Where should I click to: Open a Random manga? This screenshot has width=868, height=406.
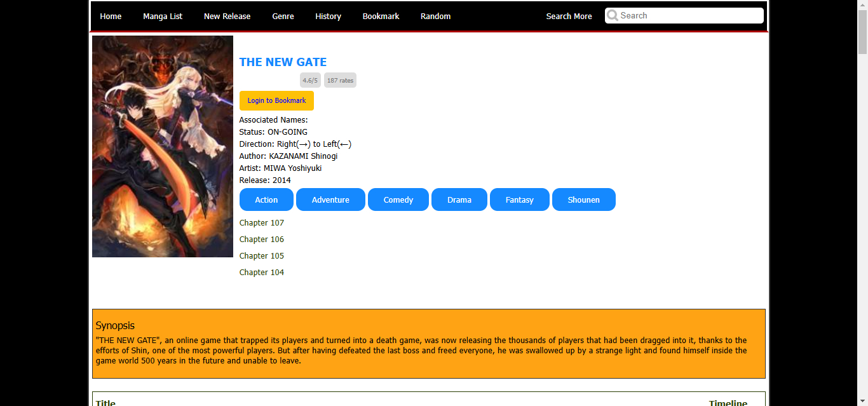coord(435,17)
